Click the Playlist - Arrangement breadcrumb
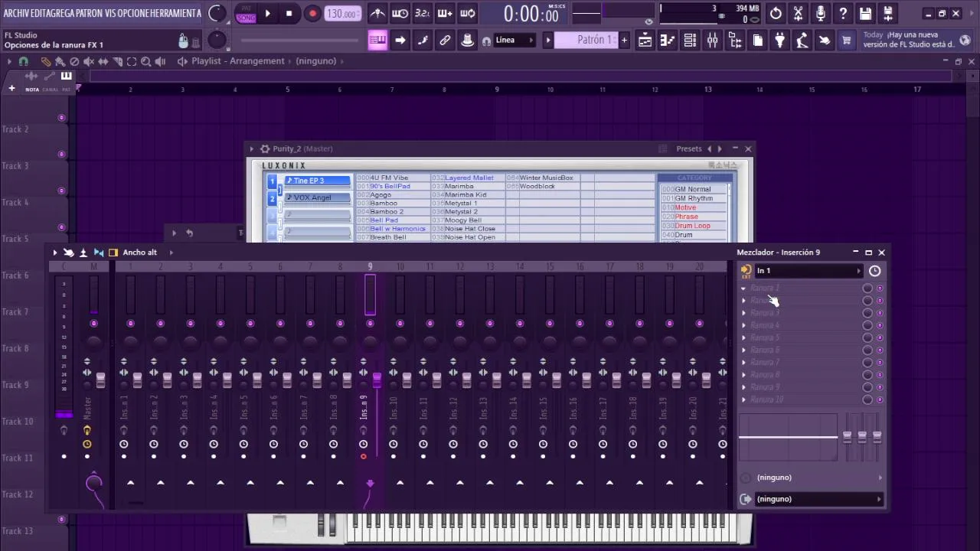Screen dimensions: 980x551 (x=237, y=61)
